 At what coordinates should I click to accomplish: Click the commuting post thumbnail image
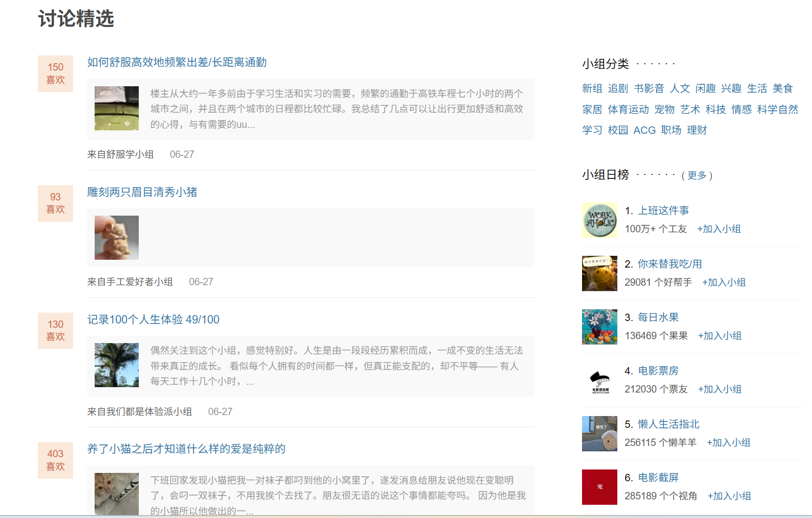(117, 108)
